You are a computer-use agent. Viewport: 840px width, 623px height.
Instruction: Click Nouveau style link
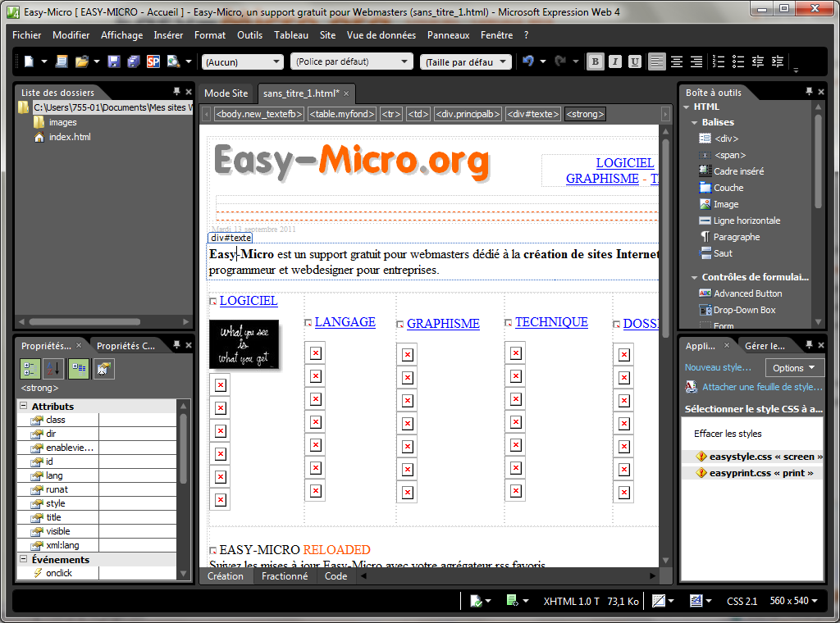(718, 367)
